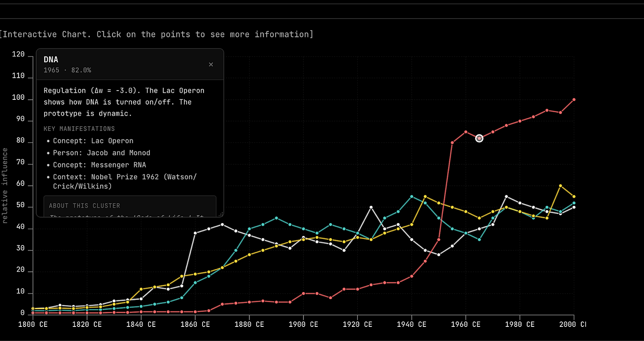Click the DNA popup title
Viewport: 644px width, 341px height.
tap(51, 60)
